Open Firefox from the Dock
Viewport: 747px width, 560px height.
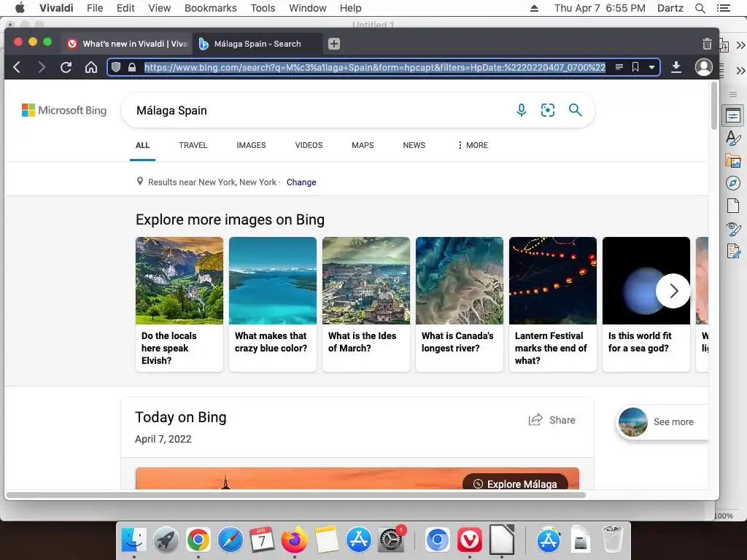click(x=295, y=540)
